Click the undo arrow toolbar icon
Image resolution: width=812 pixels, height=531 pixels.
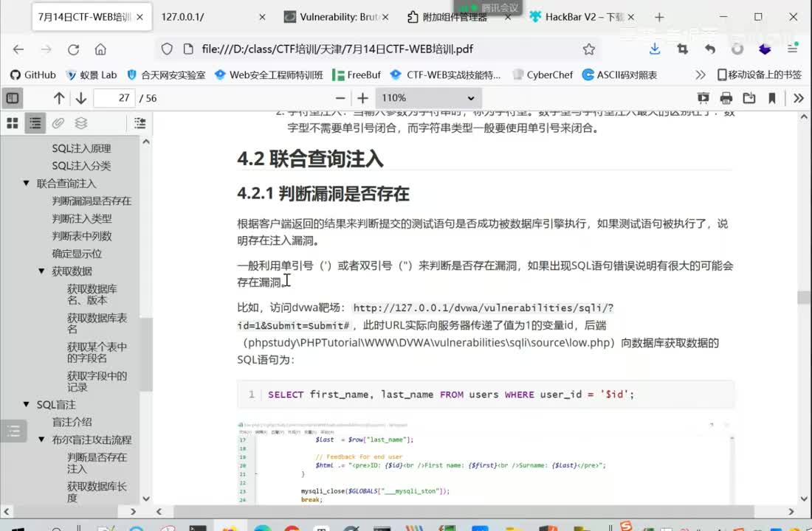[x=710, y=49]
